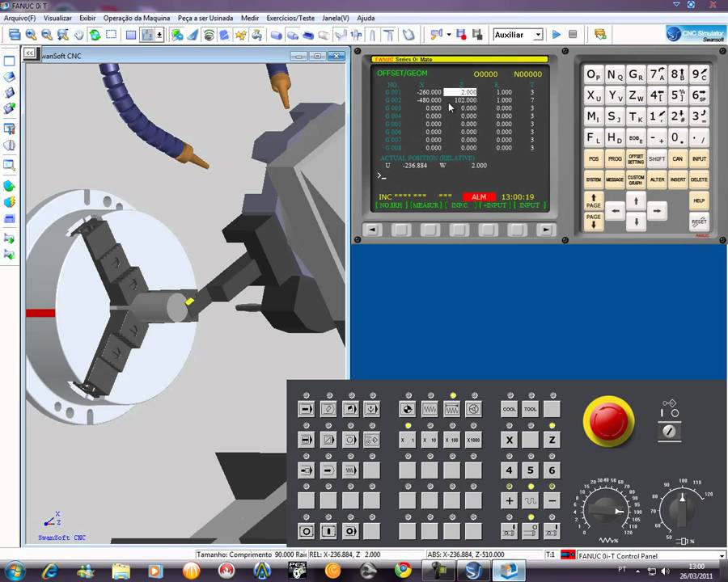Toggle the program protect key switch
Screen dimensions: 728x582
670,431
